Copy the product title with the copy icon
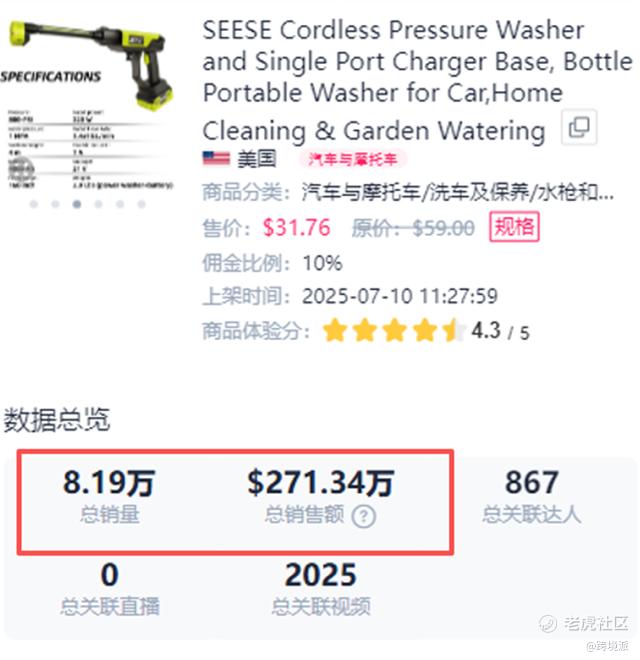 click(579, 127)
